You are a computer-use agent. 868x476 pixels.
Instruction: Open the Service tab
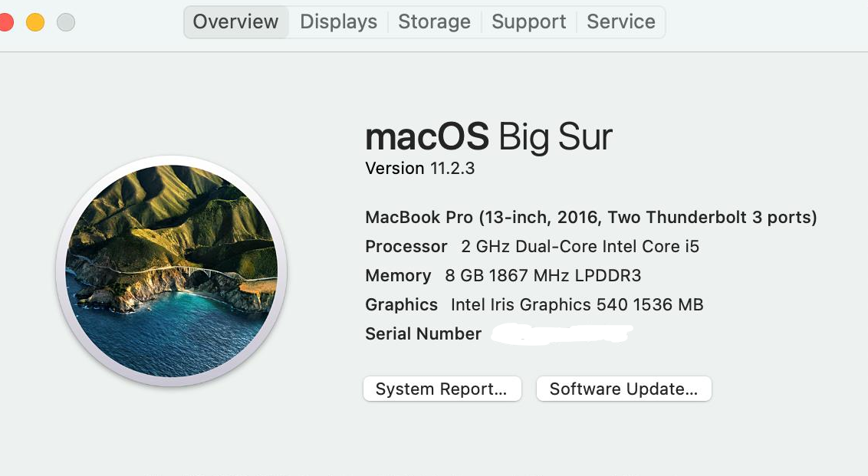620,21
